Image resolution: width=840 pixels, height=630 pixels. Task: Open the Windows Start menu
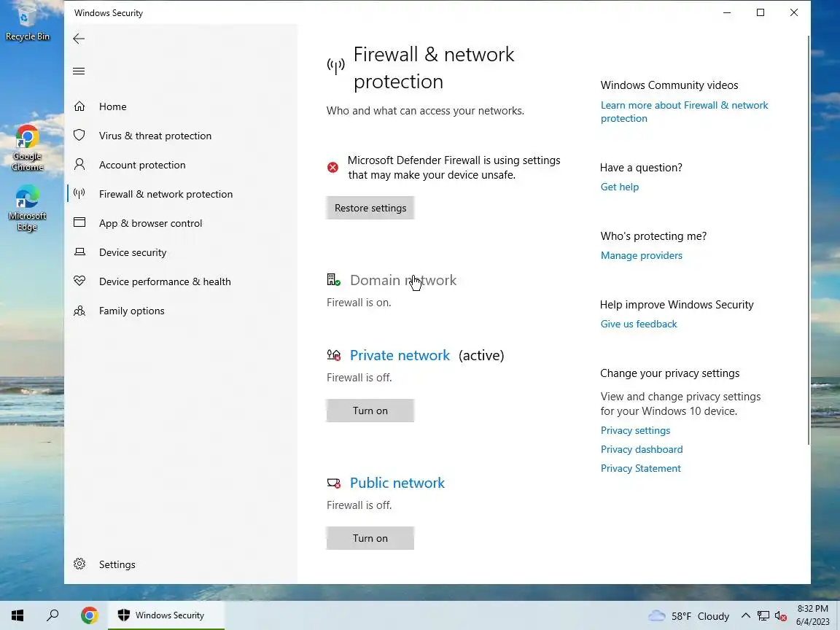click(x=17, y=615)
